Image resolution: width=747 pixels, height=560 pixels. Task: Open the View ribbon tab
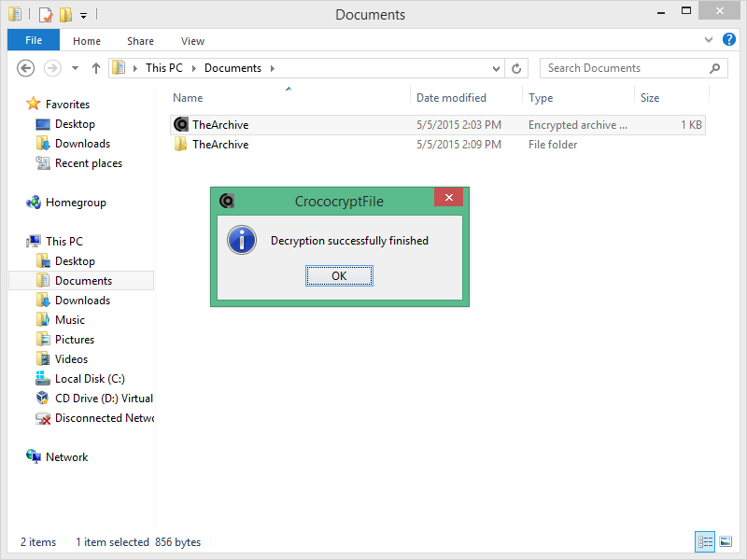click(x=192, y=41)
